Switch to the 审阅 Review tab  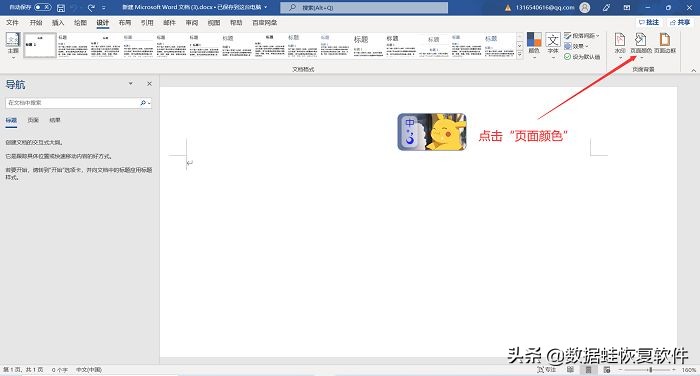pos(192,22)
